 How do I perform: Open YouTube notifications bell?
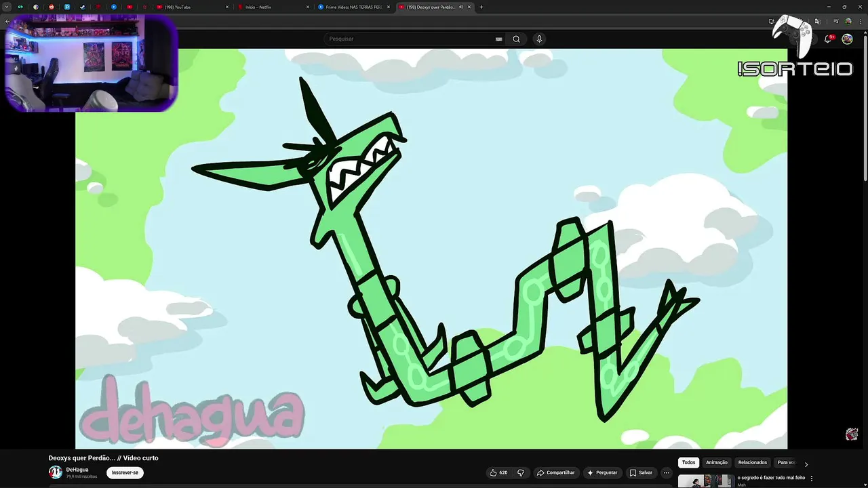(x=828, y=39)
